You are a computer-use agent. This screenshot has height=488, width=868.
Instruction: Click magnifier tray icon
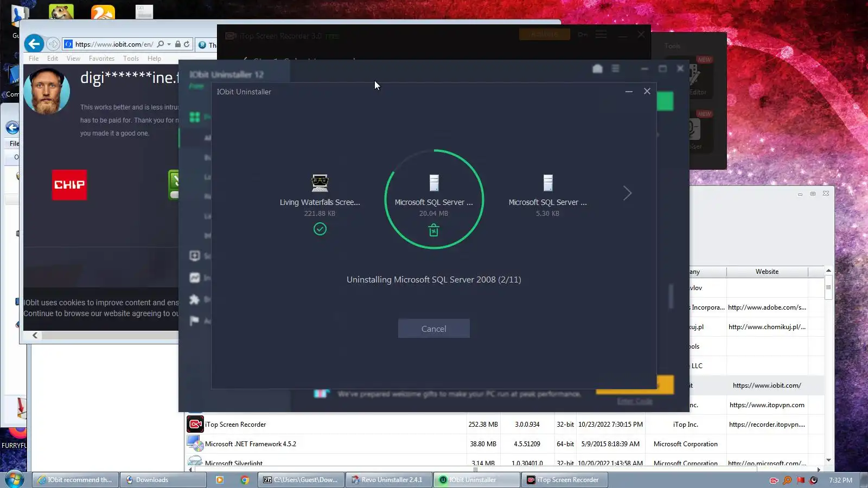pyautogui.click(x=787, y=480)
